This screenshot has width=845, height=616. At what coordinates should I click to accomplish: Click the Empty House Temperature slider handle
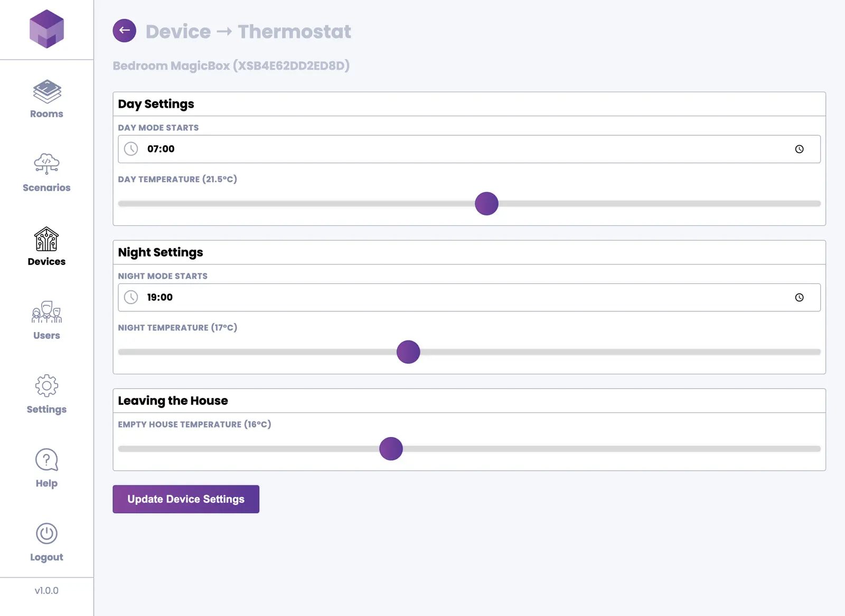(x=391, y=449)
